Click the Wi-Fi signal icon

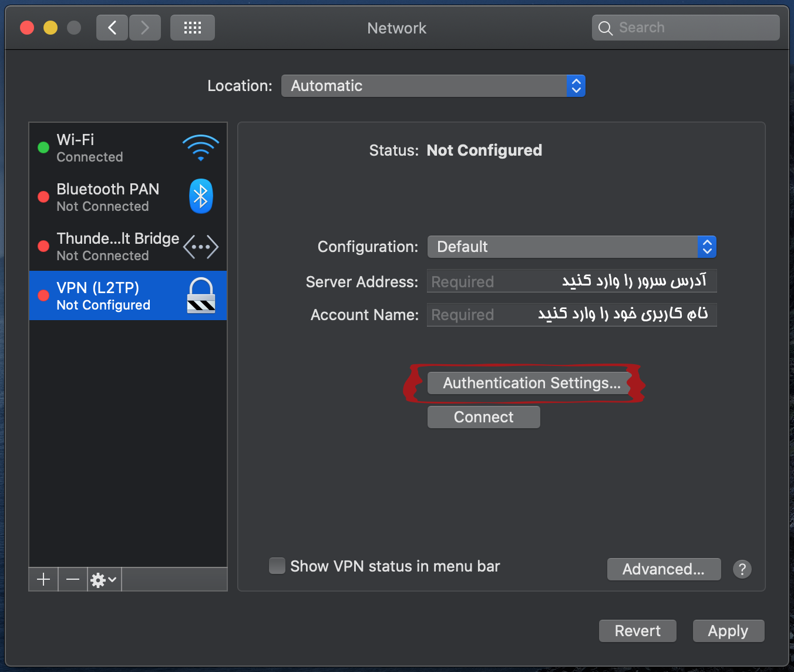click(201, 148)
